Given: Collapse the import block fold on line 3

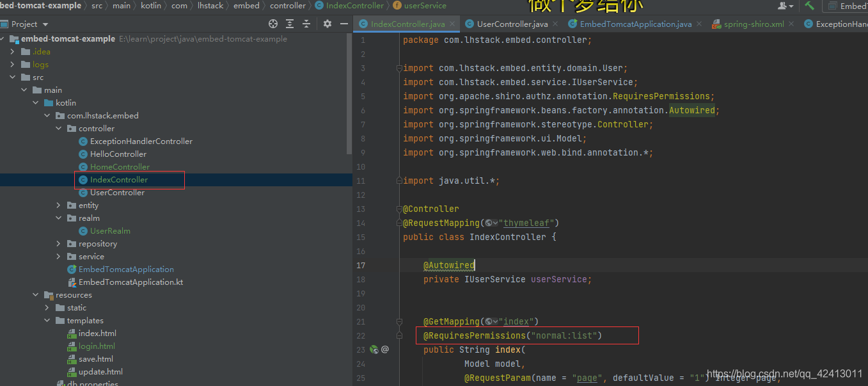Looking at the screenshot, I should [398, 68].
